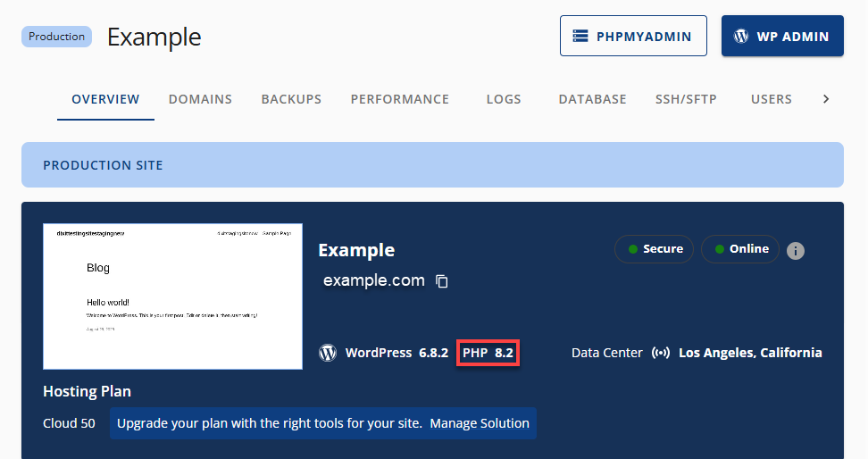The height and width of the screenshot is (459, 868).
Task: Select the Overview tab
Action: pos(105,99)
